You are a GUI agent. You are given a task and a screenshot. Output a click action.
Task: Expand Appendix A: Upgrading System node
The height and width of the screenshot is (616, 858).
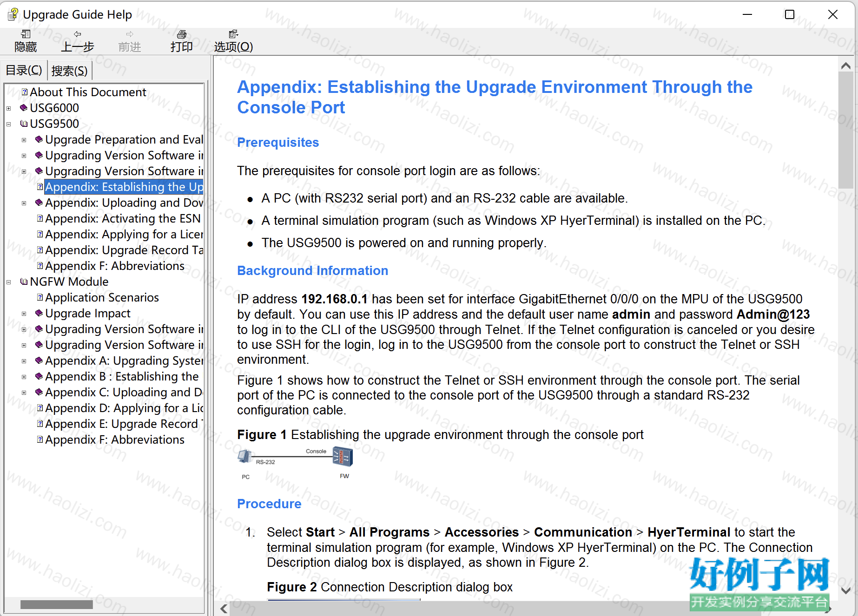tap(24, 361)
